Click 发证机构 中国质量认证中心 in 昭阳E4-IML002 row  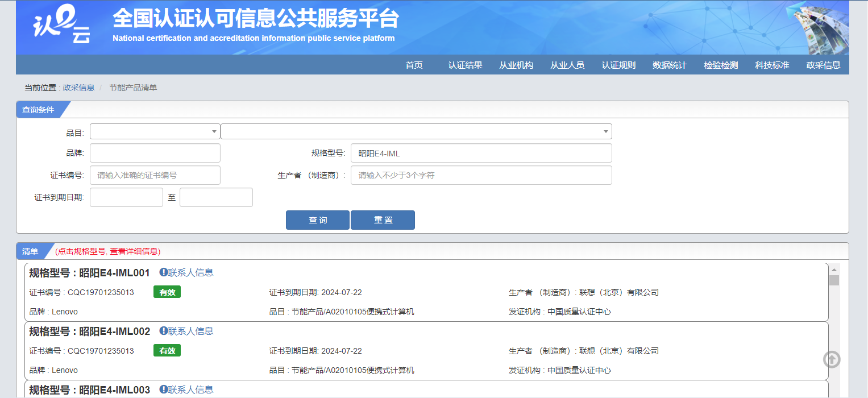[x=560, y=370]
